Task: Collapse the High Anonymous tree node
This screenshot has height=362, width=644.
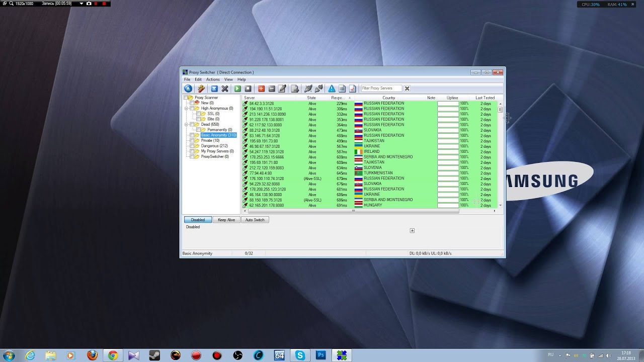Action: click(186, 108)
